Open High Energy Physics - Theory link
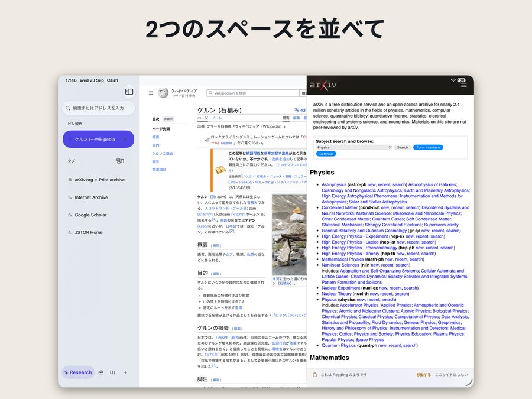Viewport: 532px width, 399px height. tap(351, 254)
